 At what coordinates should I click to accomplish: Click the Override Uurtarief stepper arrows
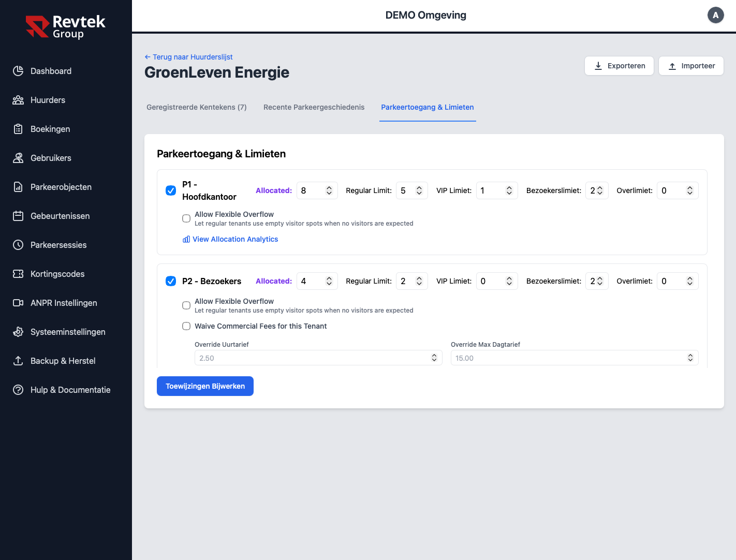(434, 358)
